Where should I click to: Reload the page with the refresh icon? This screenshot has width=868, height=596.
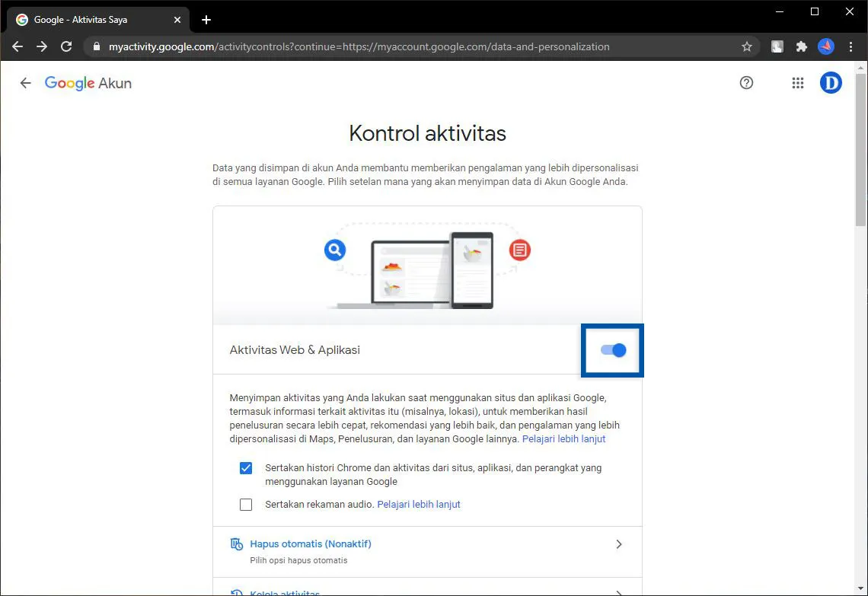[66, 46]
